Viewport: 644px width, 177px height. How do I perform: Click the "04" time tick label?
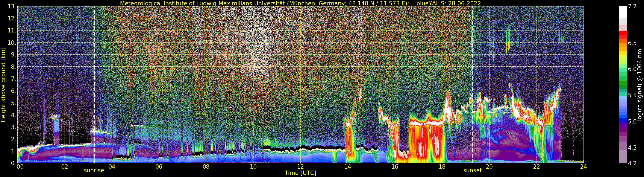[x=112, y=167]
